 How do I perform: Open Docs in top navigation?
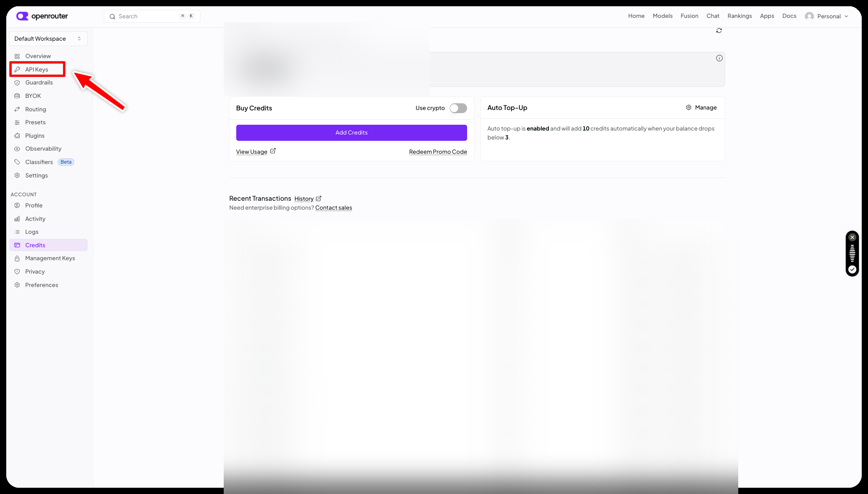pyautogui.click(x=789, y=16)
